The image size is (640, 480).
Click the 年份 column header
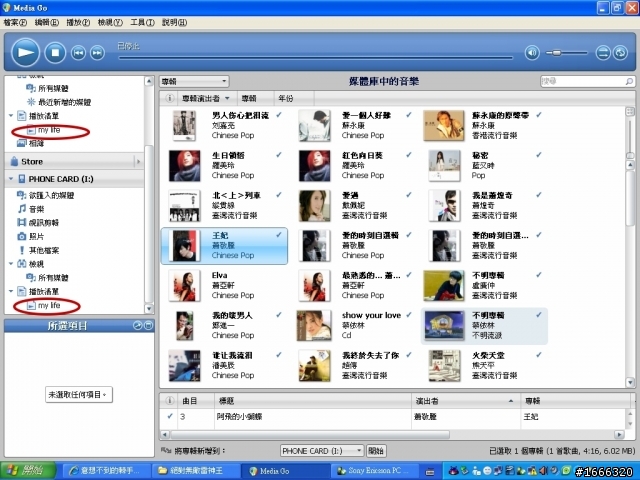294,98
